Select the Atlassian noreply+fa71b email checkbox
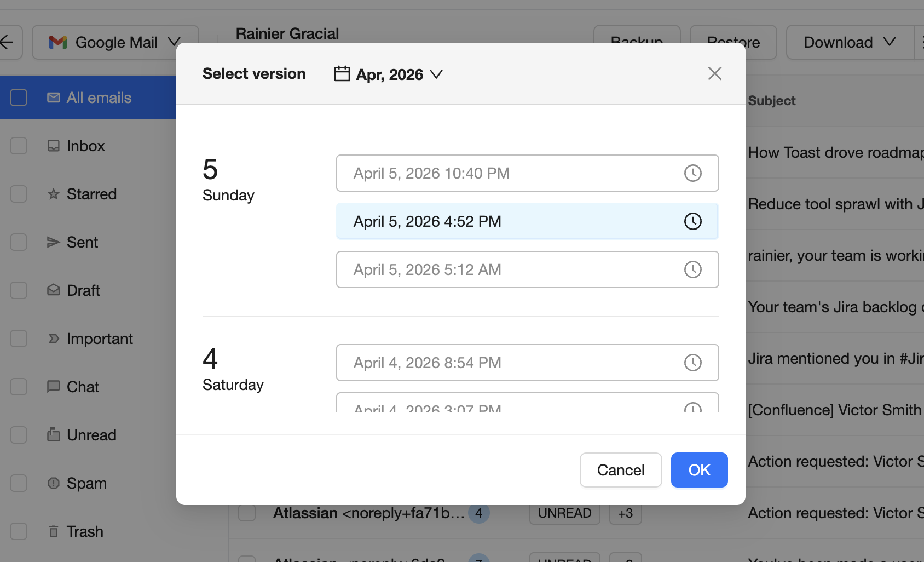The height and width of the screenshot is (562, 924). coord(247,513)
